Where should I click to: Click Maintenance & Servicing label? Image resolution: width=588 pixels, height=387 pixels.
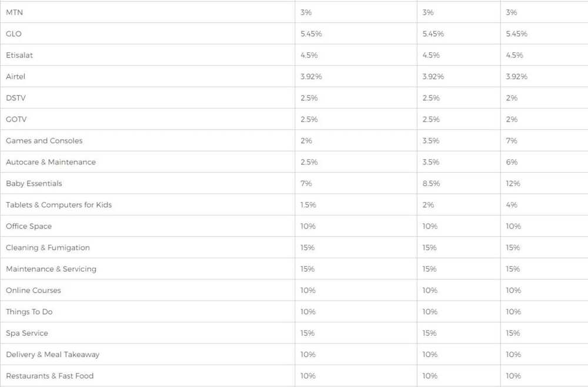coord(51,268)
